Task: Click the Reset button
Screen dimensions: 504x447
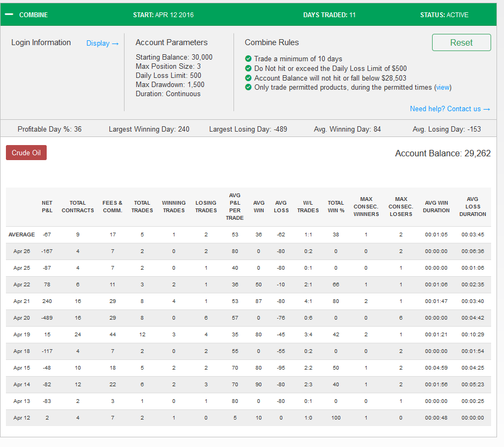Action: (x=461, y=42)
